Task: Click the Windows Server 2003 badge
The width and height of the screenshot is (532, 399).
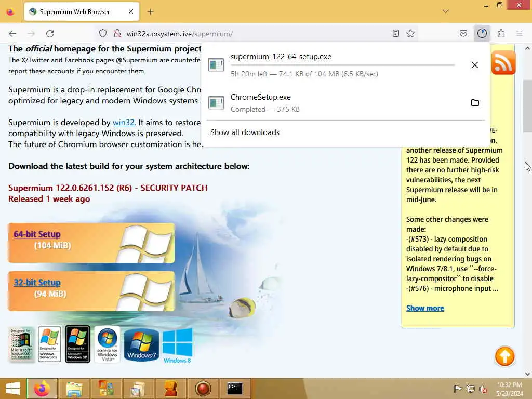Action: point(49,344)
